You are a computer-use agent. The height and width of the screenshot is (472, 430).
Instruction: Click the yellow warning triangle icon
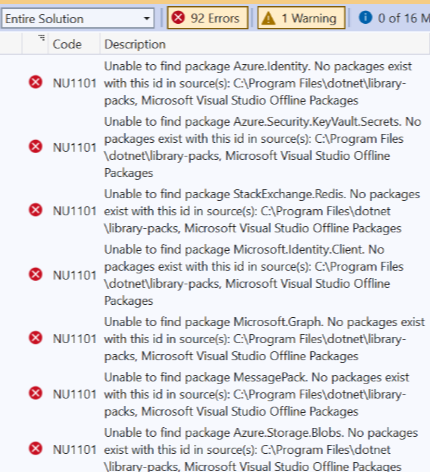pos(268,18)
